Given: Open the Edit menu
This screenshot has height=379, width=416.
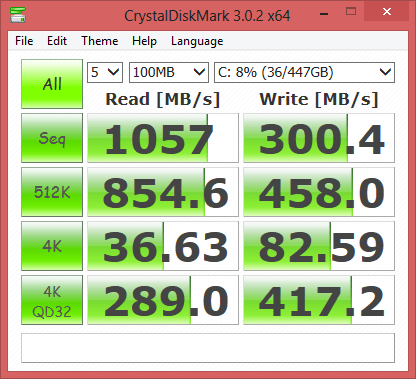Looking at the screenshot, I should (x=57, y=41).
